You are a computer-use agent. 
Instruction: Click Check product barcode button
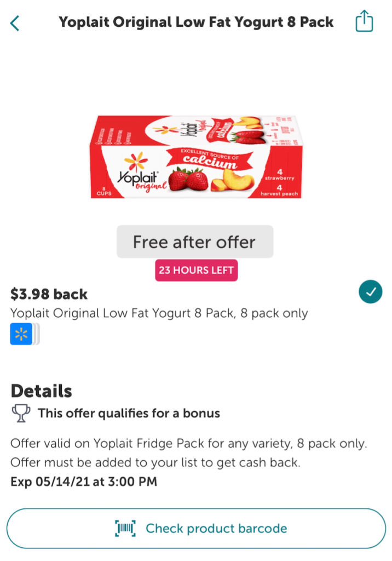coord(196,529)
